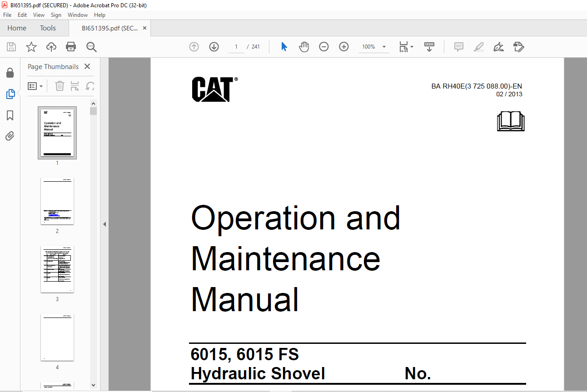Viewport: 587px width, 392px height.
Task: Toggle the Page Thumbnails sidebar icon
Action: coord(10,94)
